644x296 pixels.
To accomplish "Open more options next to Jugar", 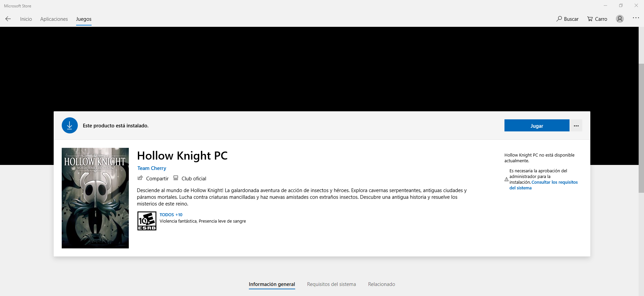I will (576, 126).
